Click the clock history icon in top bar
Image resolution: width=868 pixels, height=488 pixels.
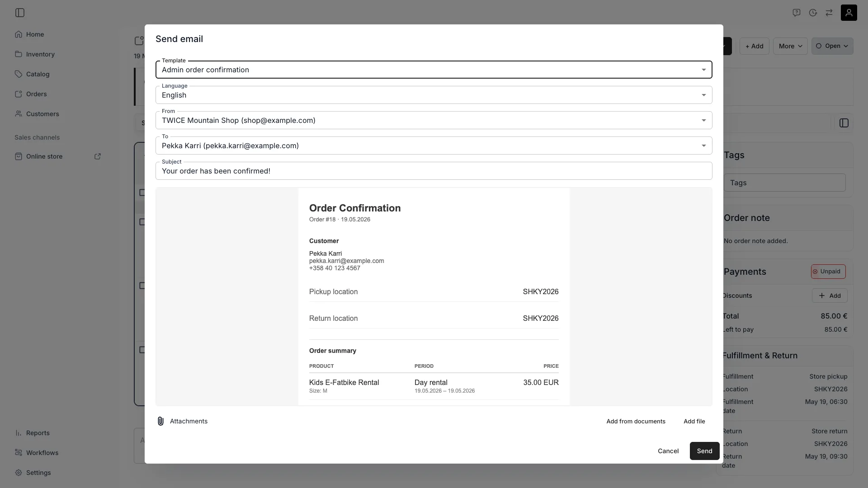click(813, 13)
